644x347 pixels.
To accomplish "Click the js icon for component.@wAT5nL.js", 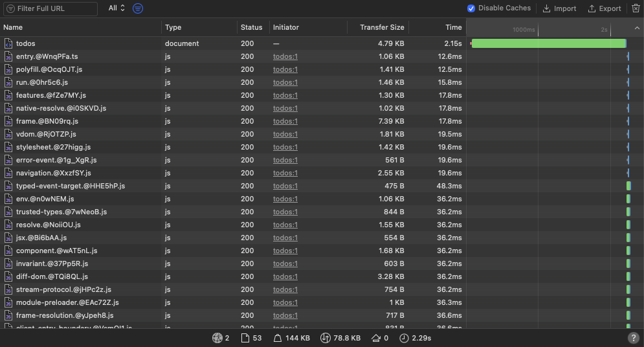I will [8, 251].
